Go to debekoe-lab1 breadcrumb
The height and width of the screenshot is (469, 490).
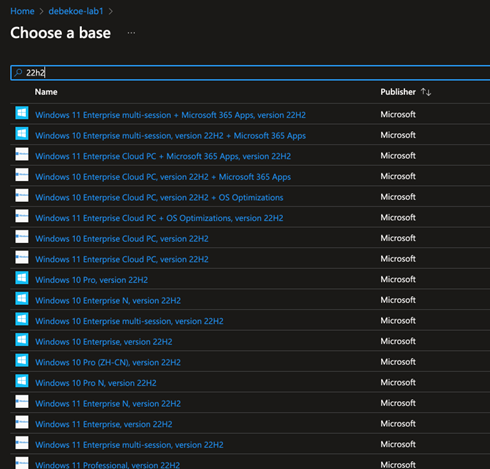coord(76,11)
